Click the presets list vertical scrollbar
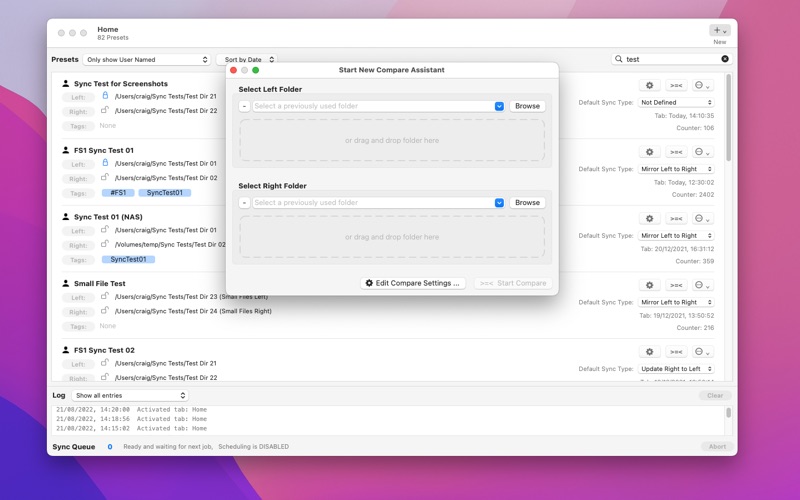This screenshot has width=800, height=500. [x=729, y=117]
